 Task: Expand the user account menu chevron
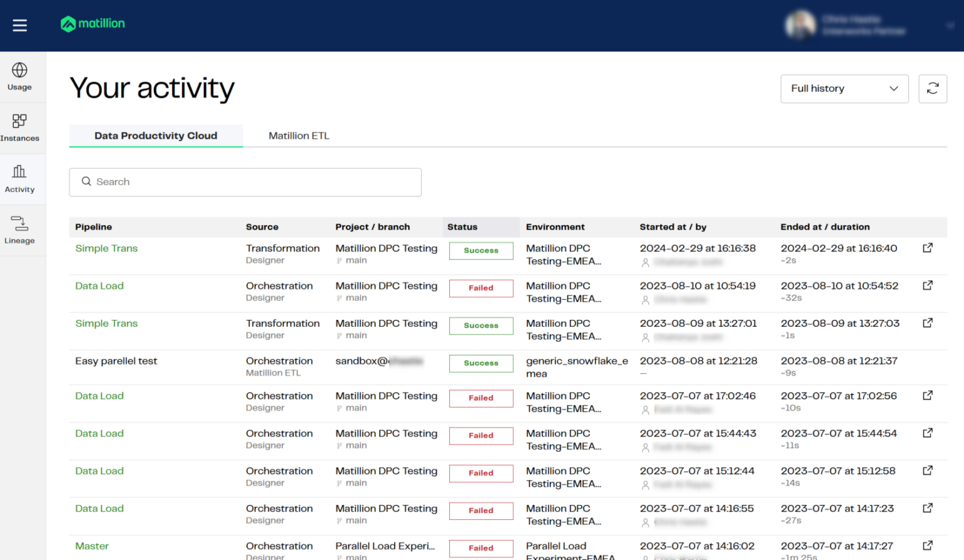[x=951, y=26]
